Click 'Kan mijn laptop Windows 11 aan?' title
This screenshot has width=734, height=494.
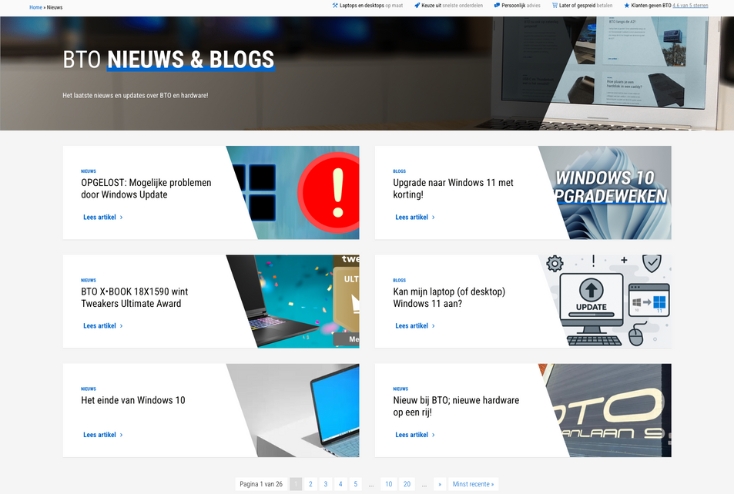[x=449, y=298]
